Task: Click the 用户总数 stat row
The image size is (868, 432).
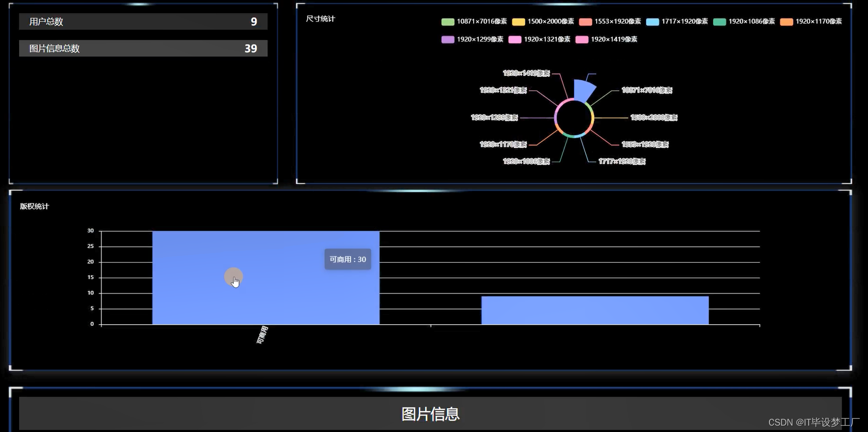Action: tap(143, 22)
